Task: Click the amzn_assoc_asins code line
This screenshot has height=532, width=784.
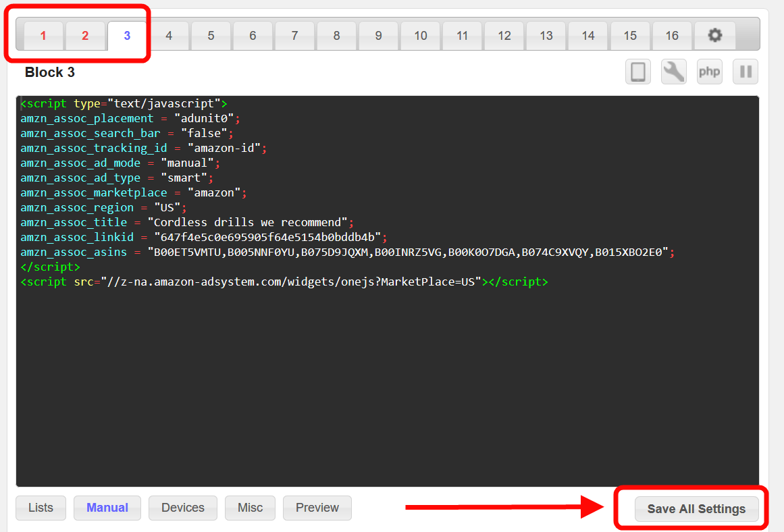Action: (348, 252)
